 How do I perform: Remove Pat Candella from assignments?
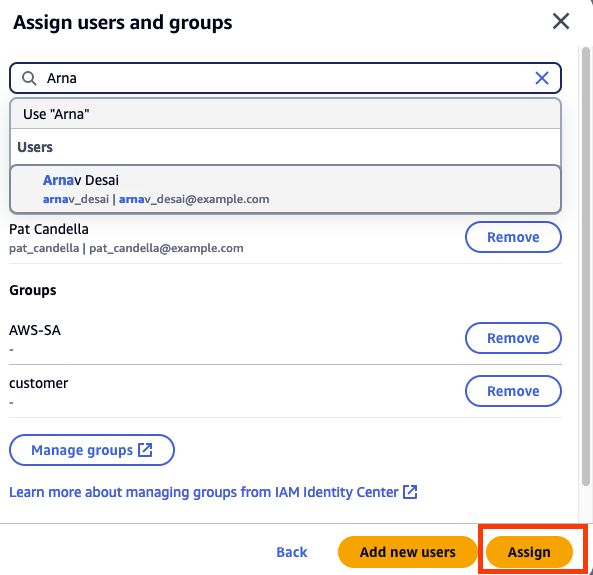513,237
